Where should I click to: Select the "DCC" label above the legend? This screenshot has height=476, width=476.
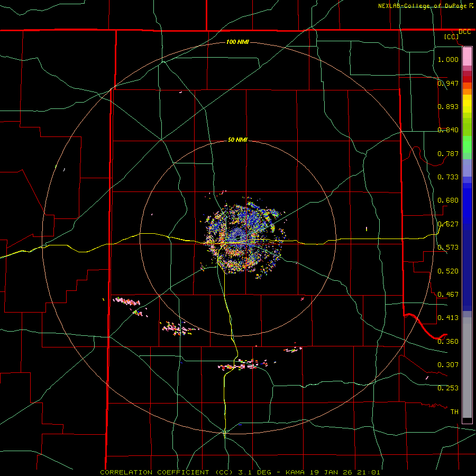pyautogui.click(x=464, y=32)
